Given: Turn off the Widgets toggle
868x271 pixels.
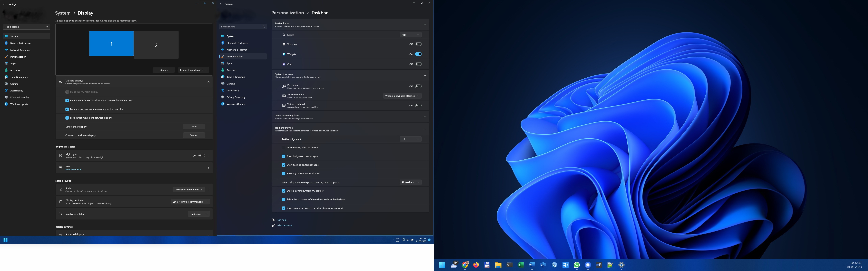Looking at the screenshot, I should [x=418, y=54].
